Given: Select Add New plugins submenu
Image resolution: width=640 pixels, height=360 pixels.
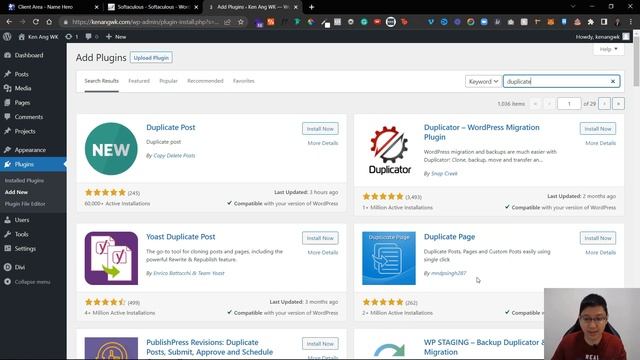Looking at the screenshot, I should [x=16, y=192].
